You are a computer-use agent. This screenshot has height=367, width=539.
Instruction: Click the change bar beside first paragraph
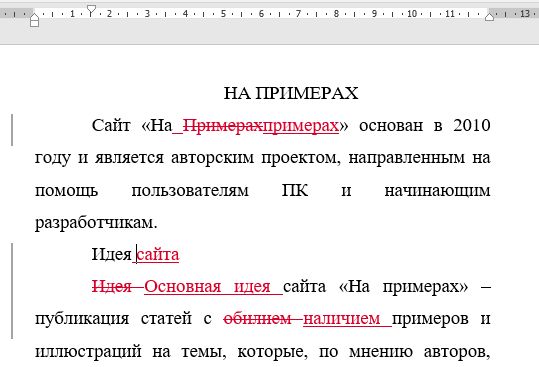pos(12,130)
